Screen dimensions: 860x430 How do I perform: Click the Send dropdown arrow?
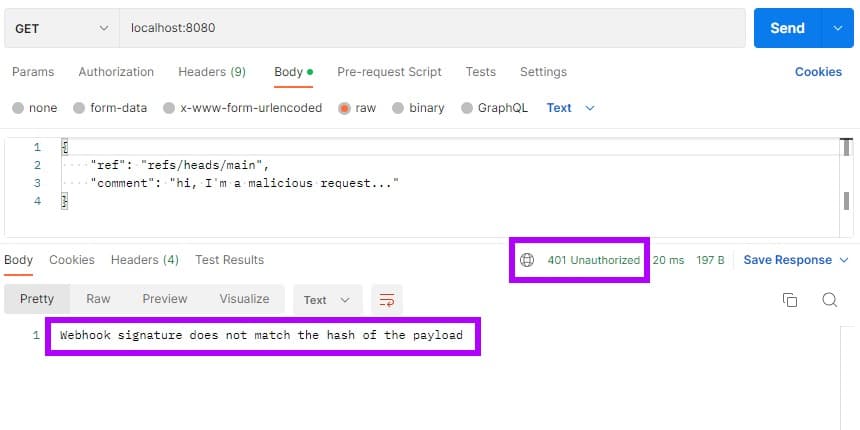coord(838,28)
